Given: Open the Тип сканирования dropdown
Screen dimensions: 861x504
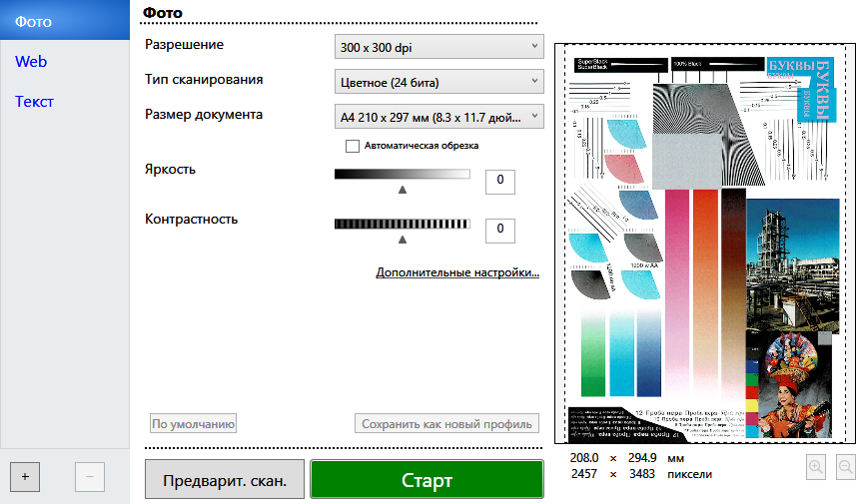Looking at the screenshot, I should [438, 82].
